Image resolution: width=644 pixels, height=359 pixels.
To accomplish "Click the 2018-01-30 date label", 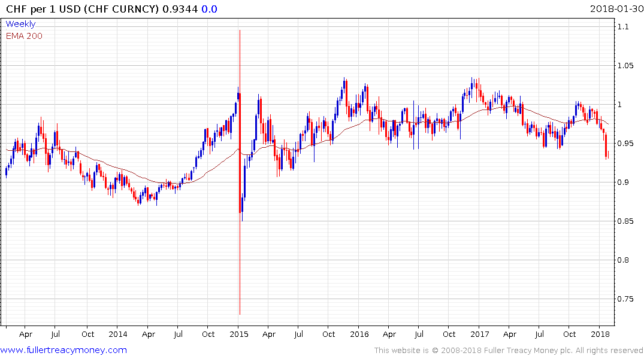I will (616, 8).
